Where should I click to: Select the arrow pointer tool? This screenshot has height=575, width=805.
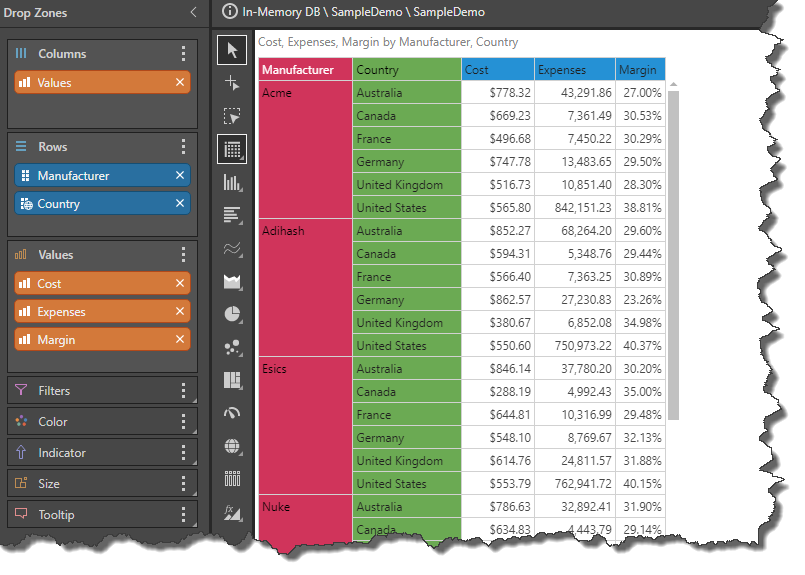click(x=232, y=50)
